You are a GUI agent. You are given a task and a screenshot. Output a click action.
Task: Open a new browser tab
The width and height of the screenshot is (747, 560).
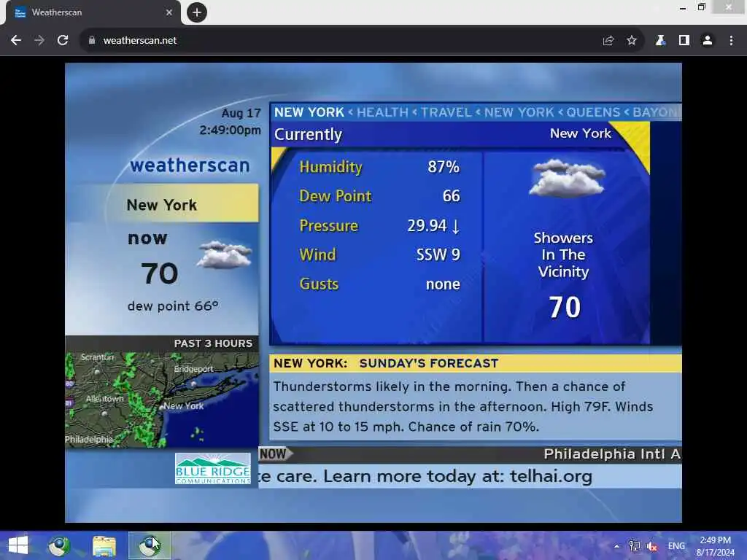coord(197,12)
